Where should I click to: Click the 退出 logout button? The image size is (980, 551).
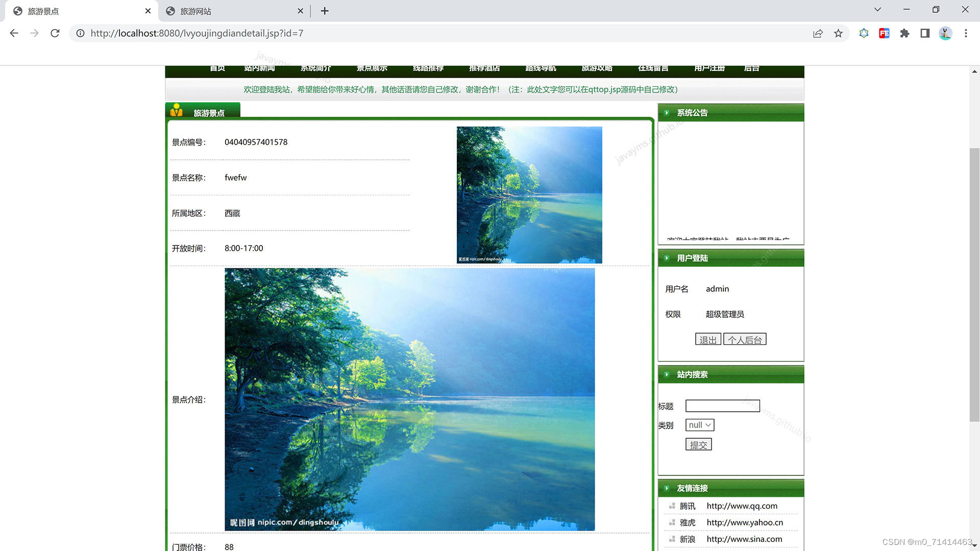(707, 340)
